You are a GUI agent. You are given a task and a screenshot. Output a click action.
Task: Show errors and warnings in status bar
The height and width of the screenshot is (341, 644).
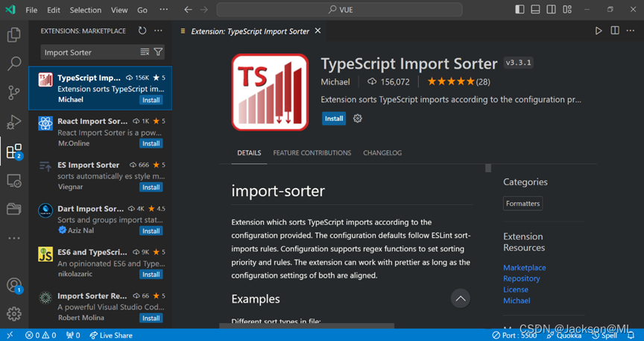pyautogui.click(x=41, y=335)
